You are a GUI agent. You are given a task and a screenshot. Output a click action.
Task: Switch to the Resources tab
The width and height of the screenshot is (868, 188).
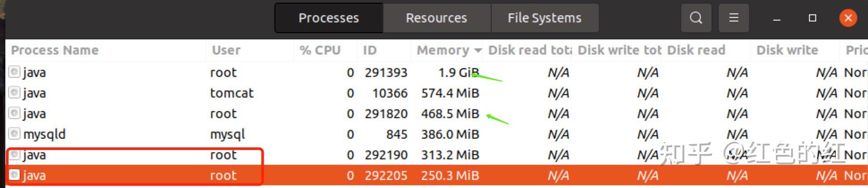click(x=436, y=18)
